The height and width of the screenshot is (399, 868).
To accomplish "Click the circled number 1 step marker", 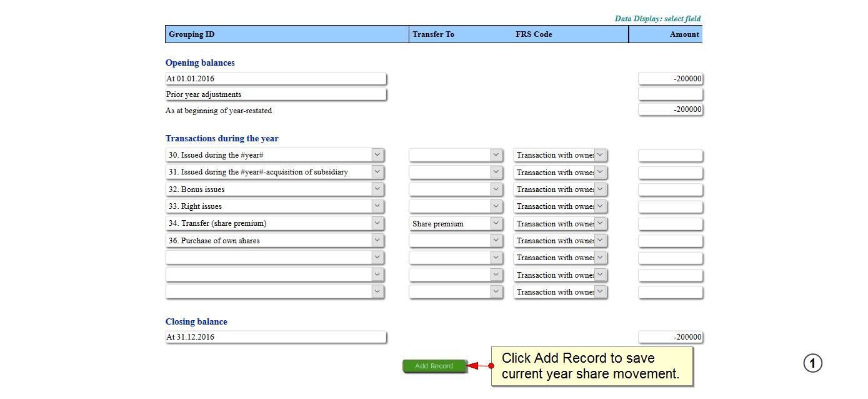I will 812,363.
